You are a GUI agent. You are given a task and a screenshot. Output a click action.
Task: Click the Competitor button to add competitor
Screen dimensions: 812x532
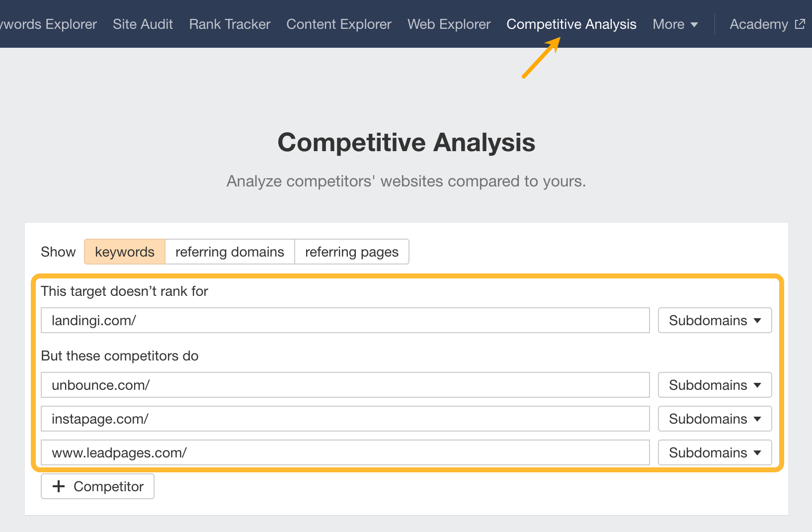click(97, 486)
